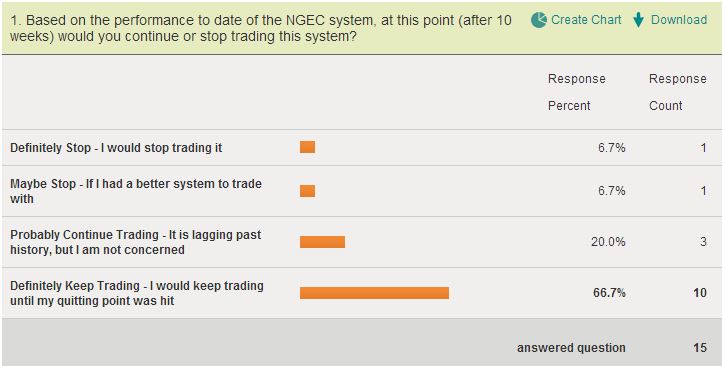Click the 'Definitely Keep Trading' answer label
This screenshot has height=366, width=723.
137,293
